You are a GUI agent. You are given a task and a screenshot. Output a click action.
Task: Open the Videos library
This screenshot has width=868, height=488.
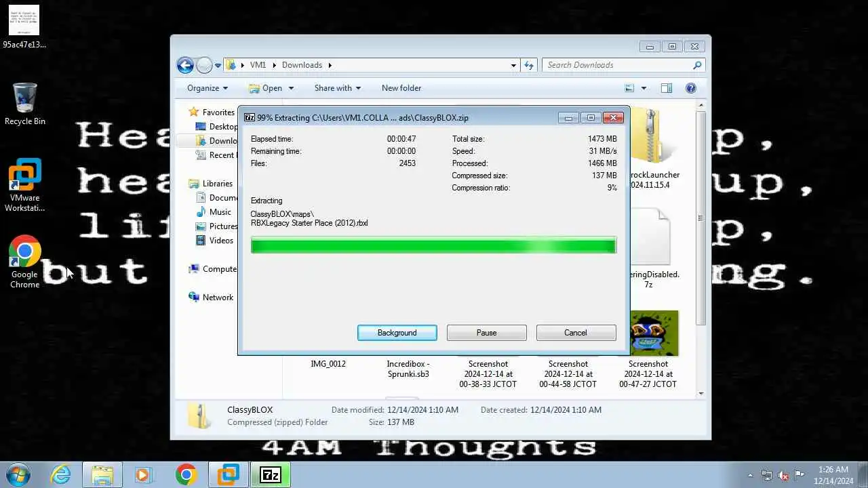click(x=214, y=241)
